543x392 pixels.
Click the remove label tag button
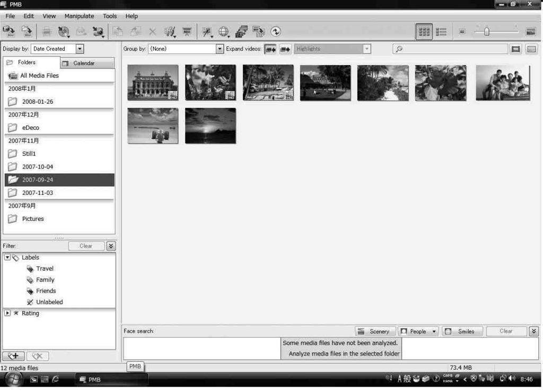[38, 355]
